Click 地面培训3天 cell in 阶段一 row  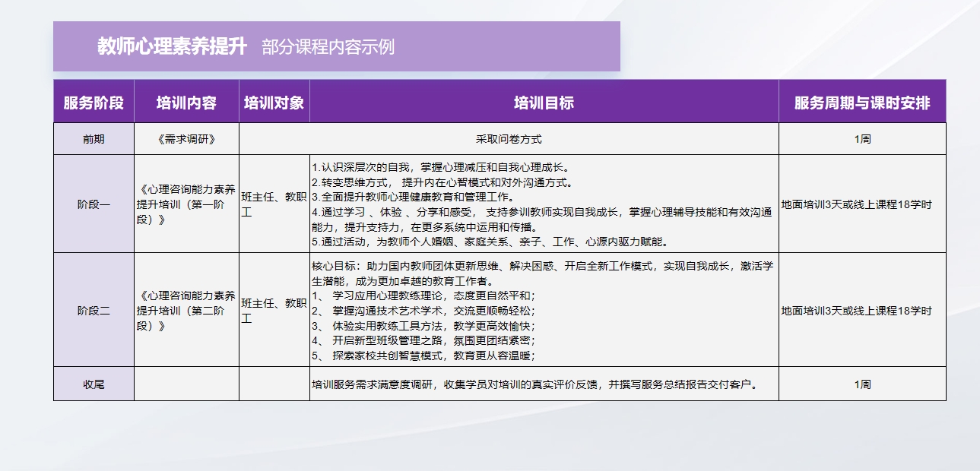pos(862,204)
